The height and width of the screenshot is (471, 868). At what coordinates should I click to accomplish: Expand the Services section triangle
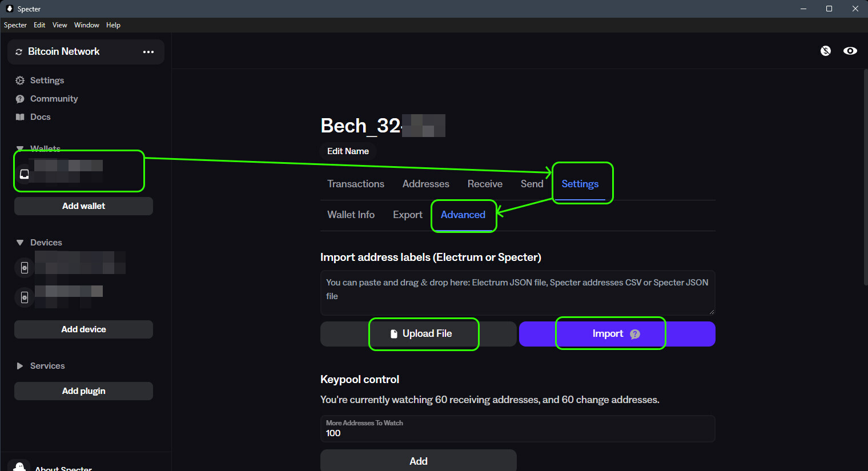tap(20, 366)
